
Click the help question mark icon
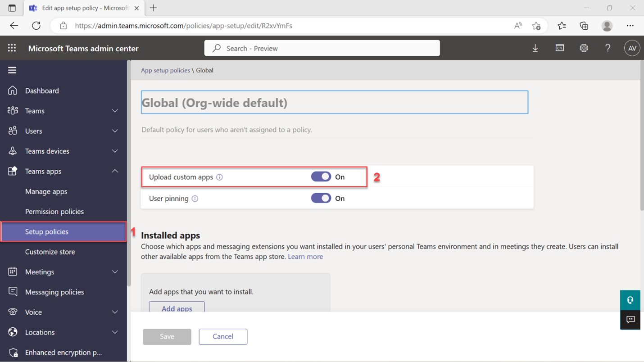coord(608,48)
